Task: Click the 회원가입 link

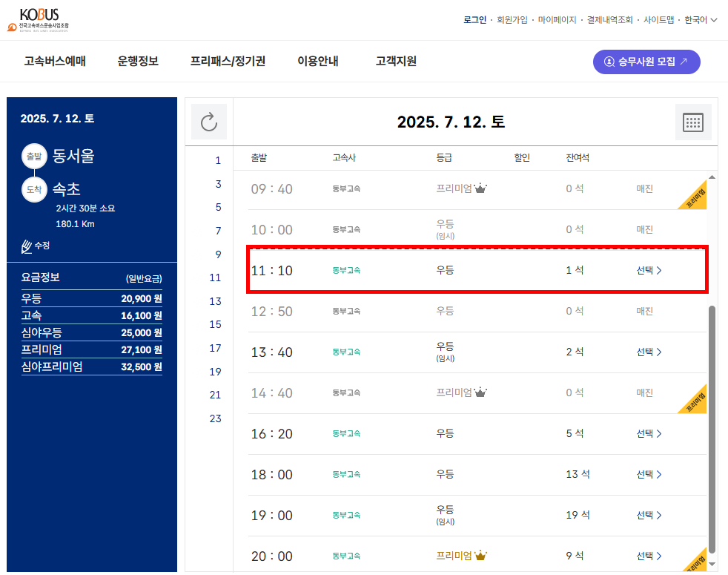Action: (512, 19)
